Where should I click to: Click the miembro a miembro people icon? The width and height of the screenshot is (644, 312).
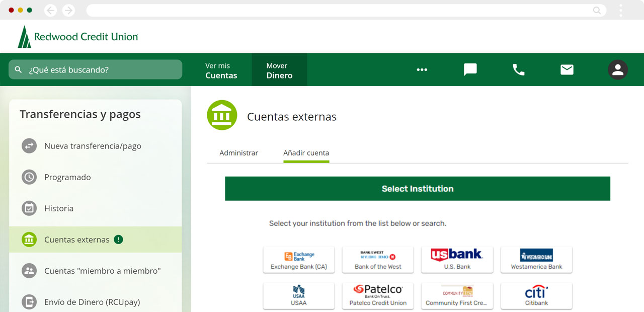click(x=29, y=271)
